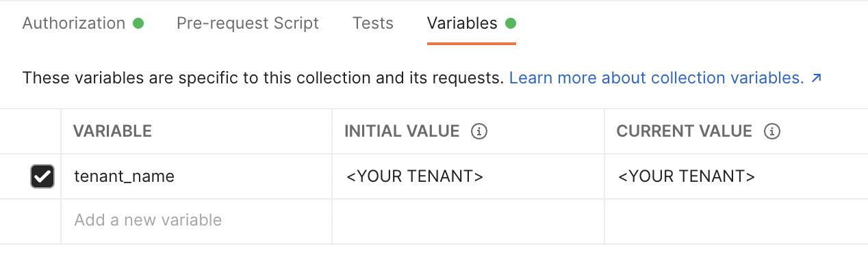This screenshot has width=868, height=257.
Task: Click the tenant_name variable name field
Action: 196,176
